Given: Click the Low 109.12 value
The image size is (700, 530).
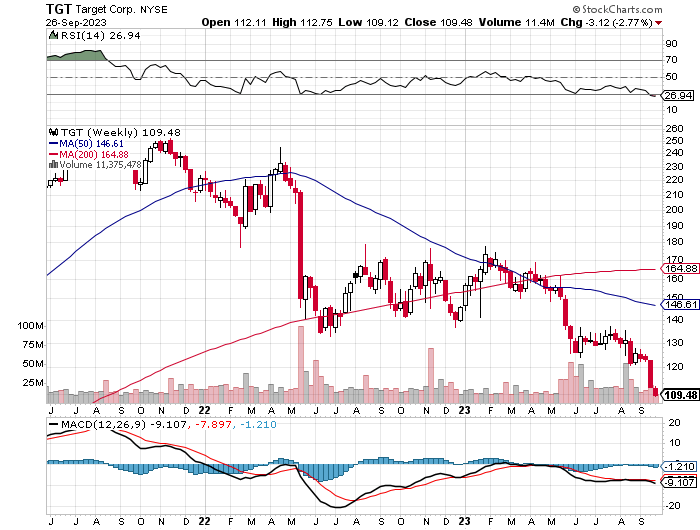Looking at the screenshot, I should (368, 22).
